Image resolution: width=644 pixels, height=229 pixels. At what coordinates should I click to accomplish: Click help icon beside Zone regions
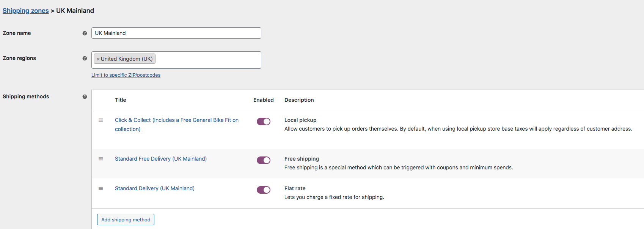coord(85,58)
